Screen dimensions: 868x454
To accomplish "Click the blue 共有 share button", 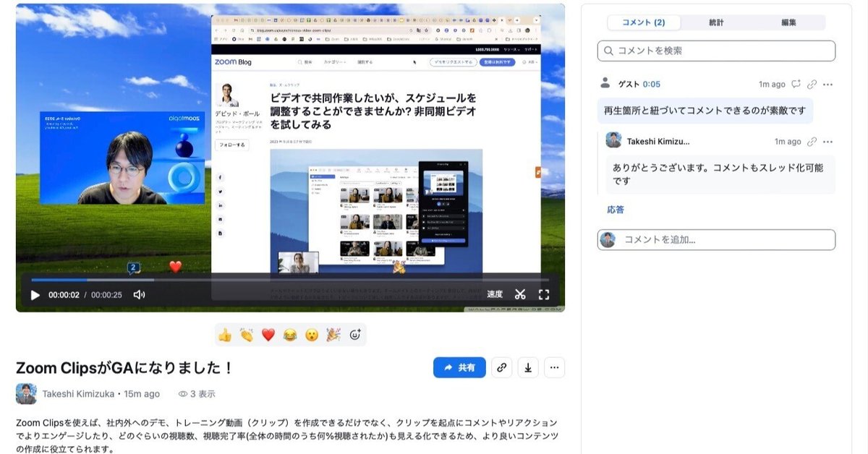I will 459,367.
